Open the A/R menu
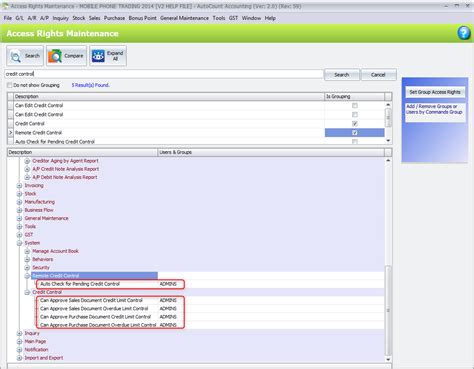Viewport: 474px width, 369px height. coord(32,18)
